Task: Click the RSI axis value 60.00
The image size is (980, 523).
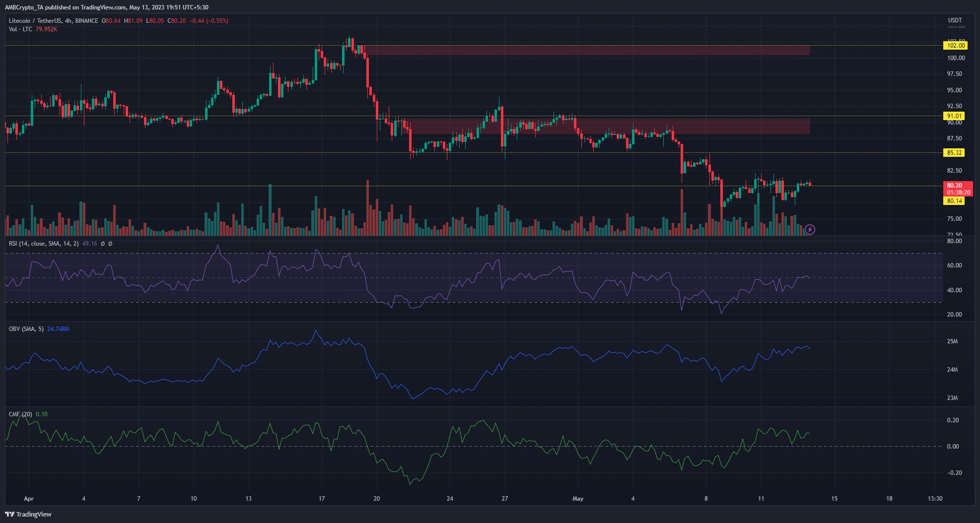Action: point(954,265)
